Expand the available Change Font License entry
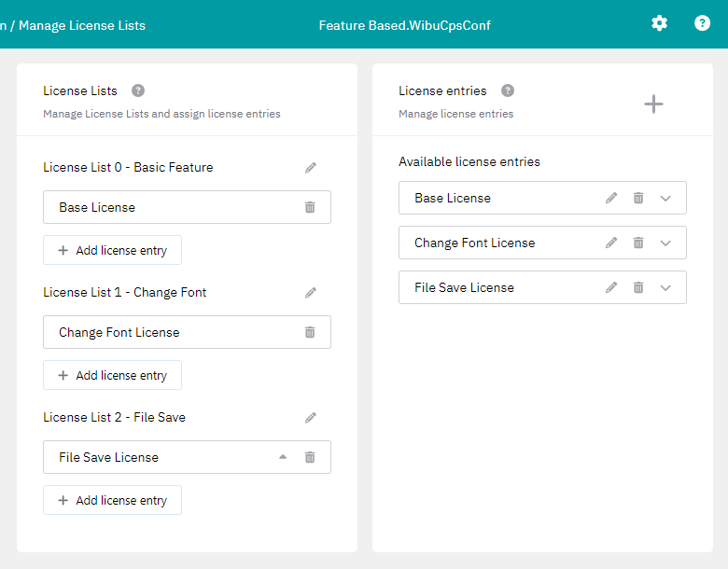 (x=665, y=243)
